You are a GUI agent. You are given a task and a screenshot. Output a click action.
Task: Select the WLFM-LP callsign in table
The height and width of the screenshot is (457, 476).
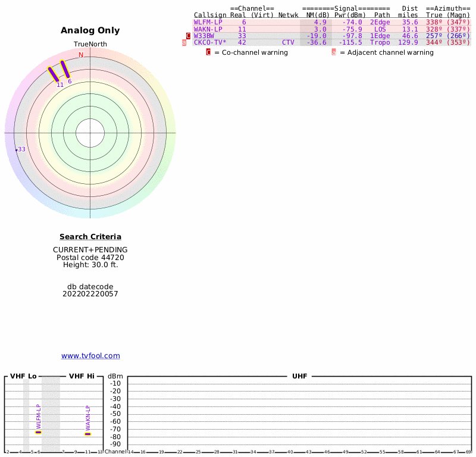click(208, 22)
